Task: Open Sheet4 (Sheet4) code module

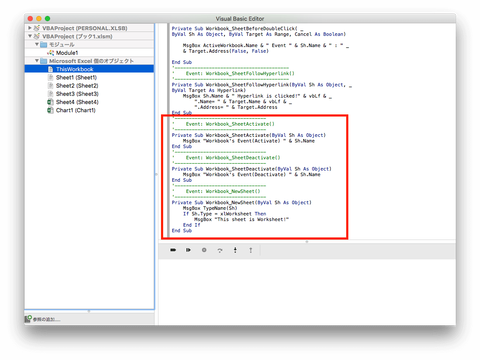Action: click(77, 102)
